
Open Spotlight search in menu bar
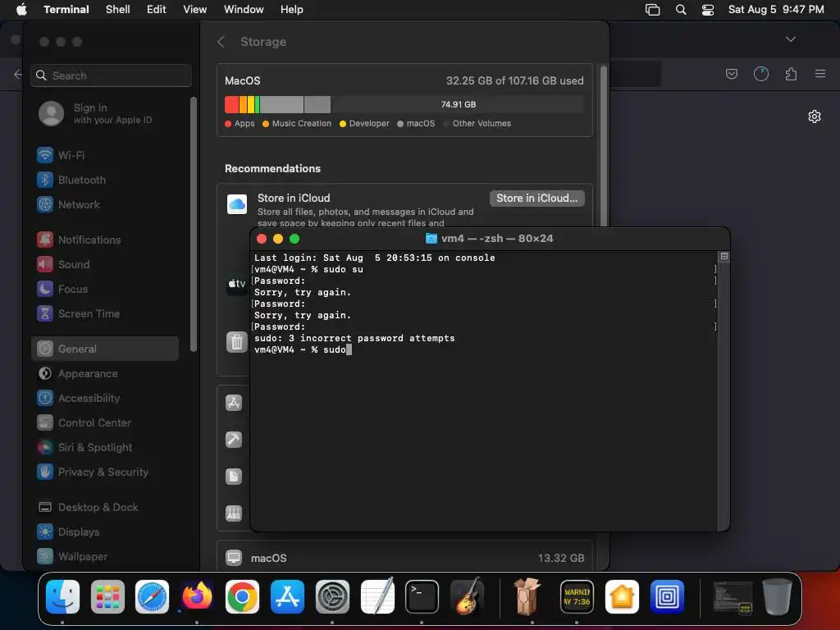(x=681, y=10)
